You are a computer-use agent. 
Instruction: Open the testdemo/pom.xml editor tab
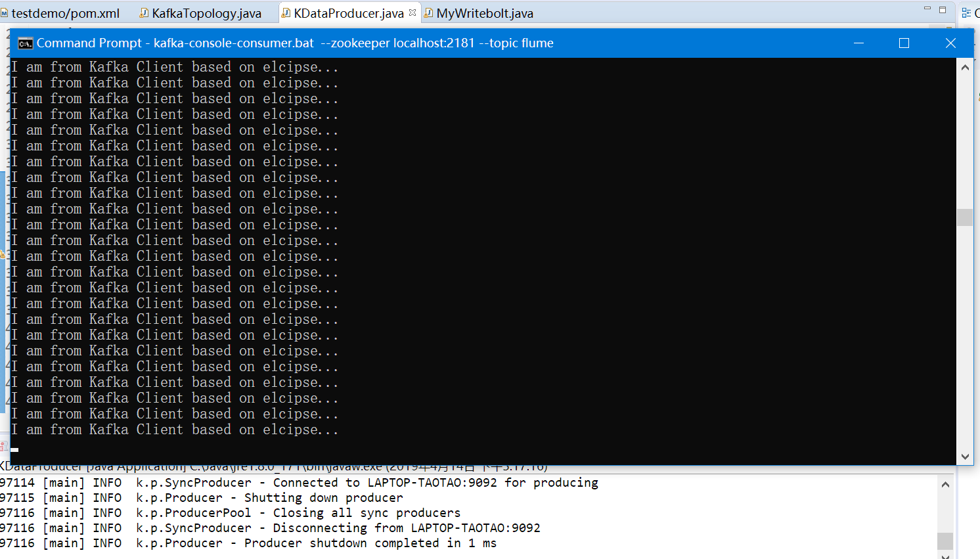[x=60, y=13]
